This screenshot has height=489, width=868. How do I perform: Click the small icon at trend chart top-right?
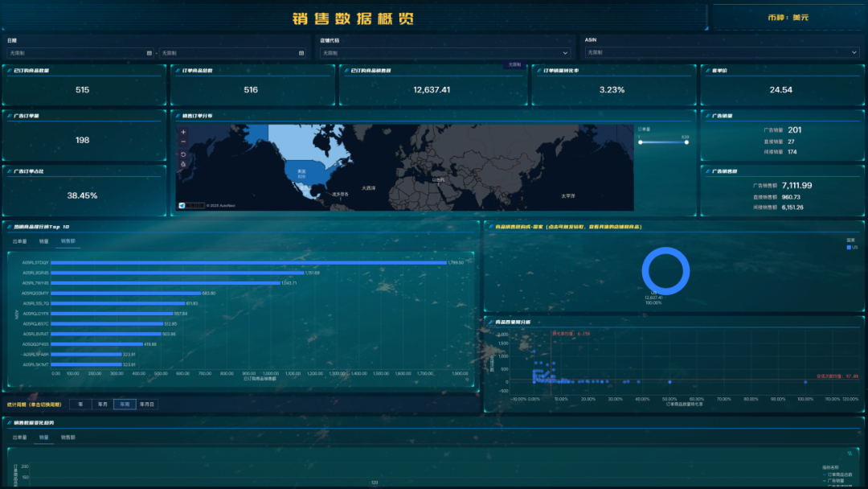click(849, 454)
